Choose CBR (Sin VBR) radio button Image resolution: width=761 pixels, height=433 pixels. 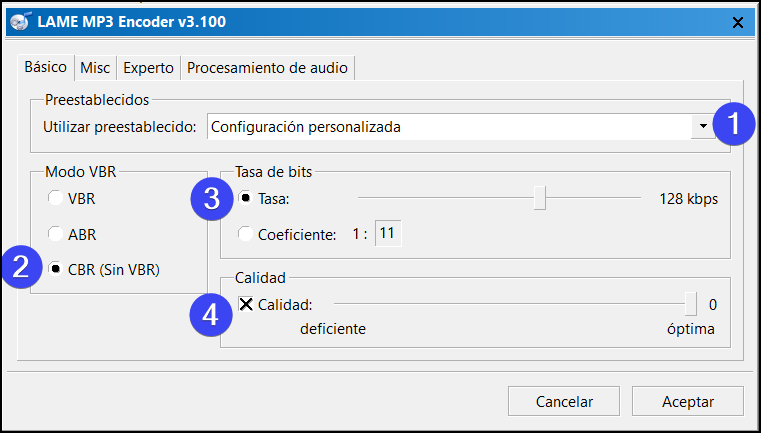tap(55, 269)
